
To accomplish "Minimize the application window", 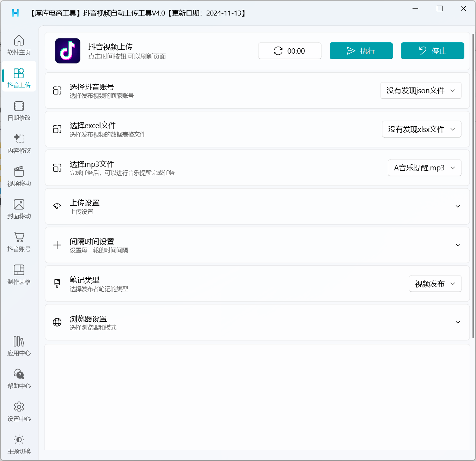I will click(415, 8).
